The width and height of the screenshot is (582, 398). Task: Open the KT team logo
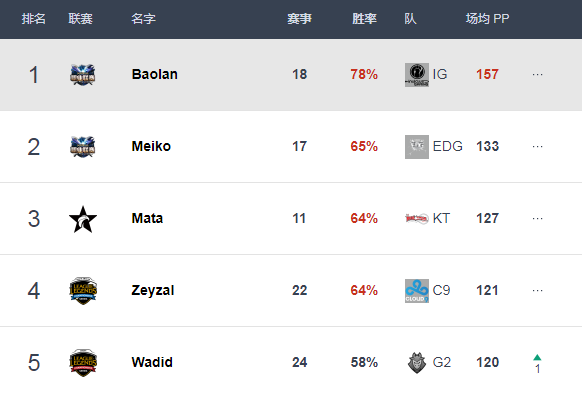point(417,218)
